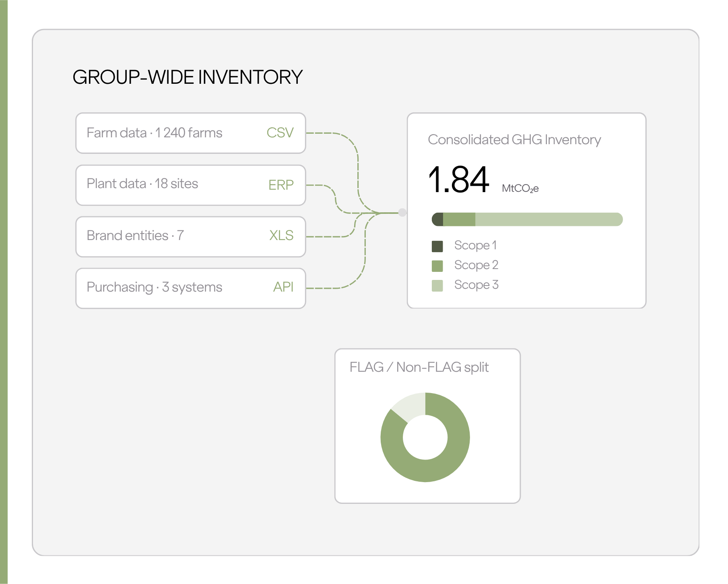Click the Scope 1 dark legend swatch
Image resolution: width=728 pixels, height=584 pixels.
pos(437,246)
